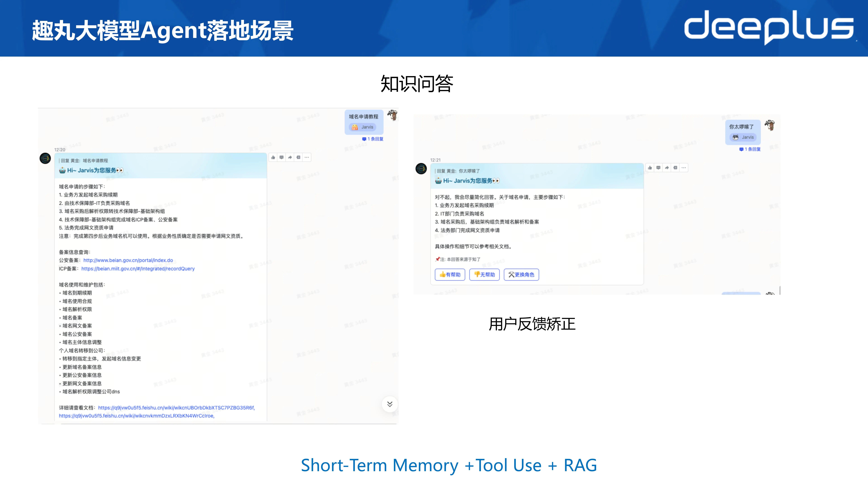The width and height of the screenshot is (868, 488).
Task: Click line '4. 法务部门完成网文资质申请'
Action: point(467,230)
